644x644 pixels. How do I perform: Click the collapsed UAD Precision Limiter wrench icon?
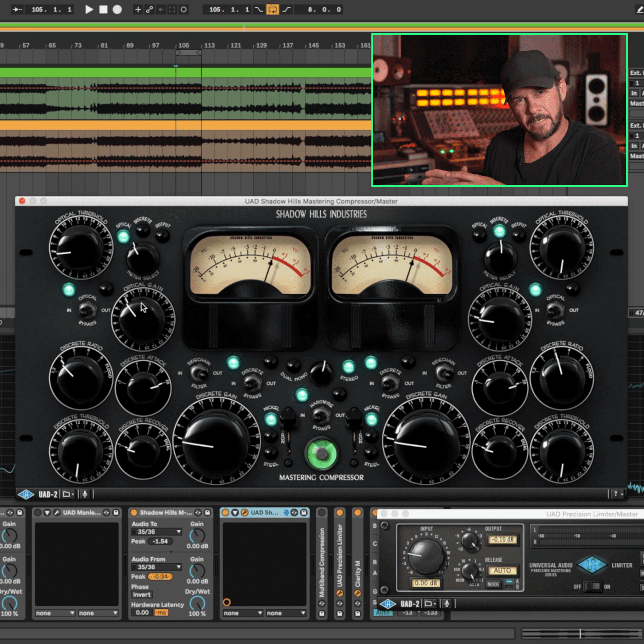(340, 594)
